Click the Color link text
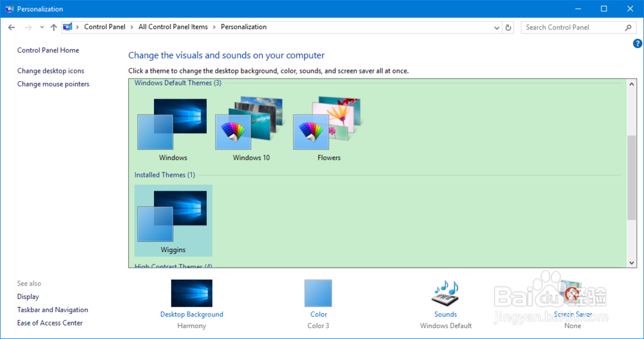644x339 pixels. 319,314
